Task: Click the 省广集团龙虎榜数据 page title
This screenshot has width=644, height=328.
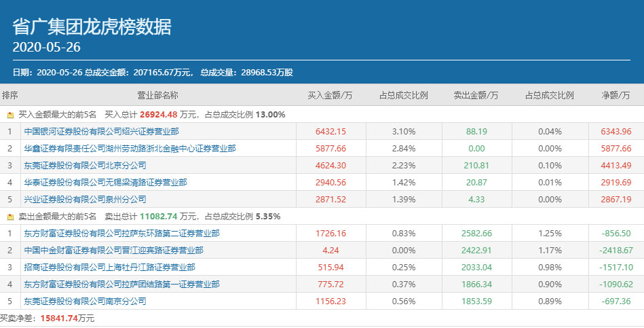Action: pos(92,27)
